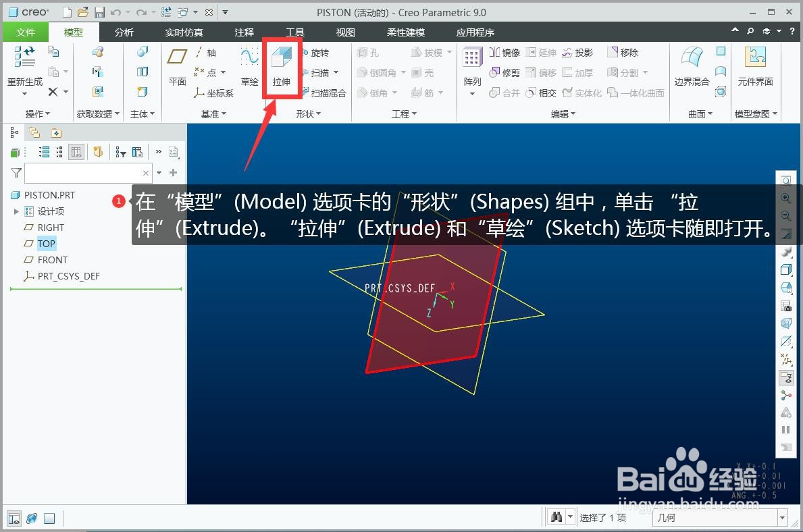Toggle browser display icon in status bar
The width and height of the screenshot is (803, 532).
point(32,518)
